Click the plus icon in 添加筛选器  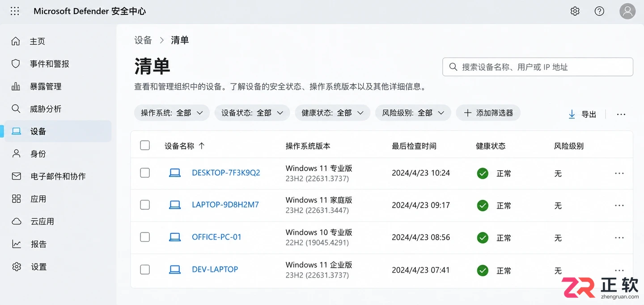tap(467, 113)
